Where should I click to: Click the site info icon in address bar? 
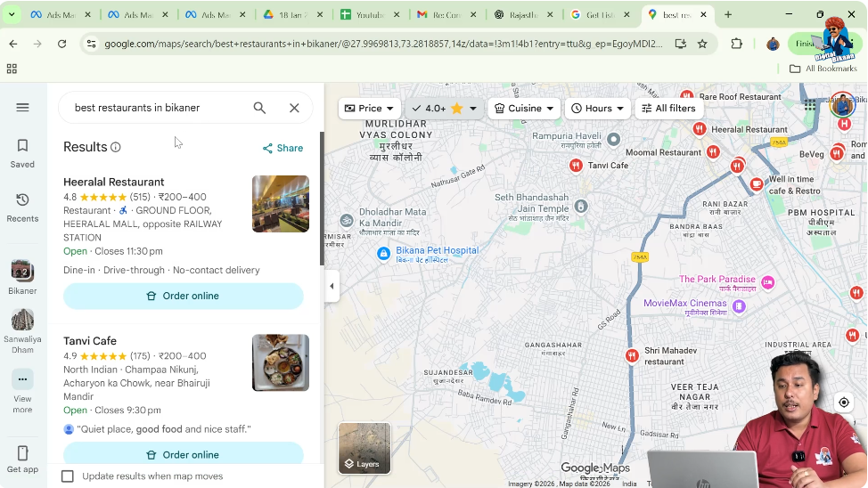(x=91, y=44)
